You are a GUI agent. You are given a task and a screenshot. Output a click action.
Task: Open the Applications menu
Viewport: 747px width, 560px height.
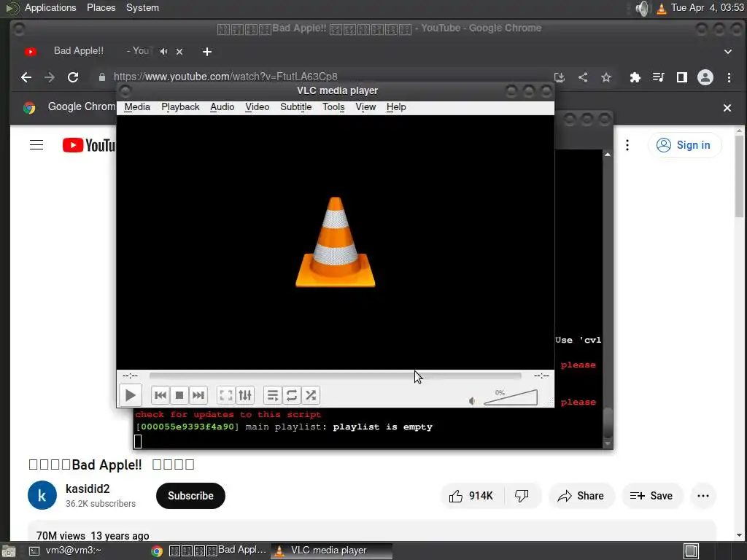point(50,7)
